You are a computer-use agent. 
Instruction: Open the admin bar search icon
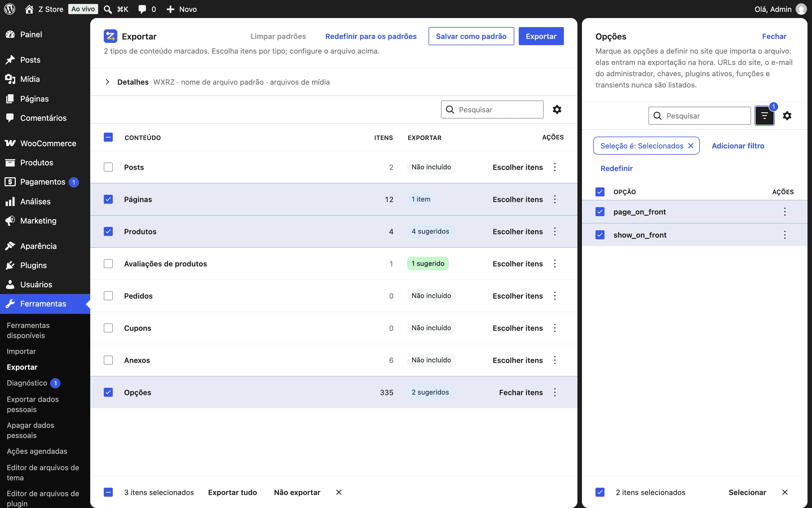(108, 9)
